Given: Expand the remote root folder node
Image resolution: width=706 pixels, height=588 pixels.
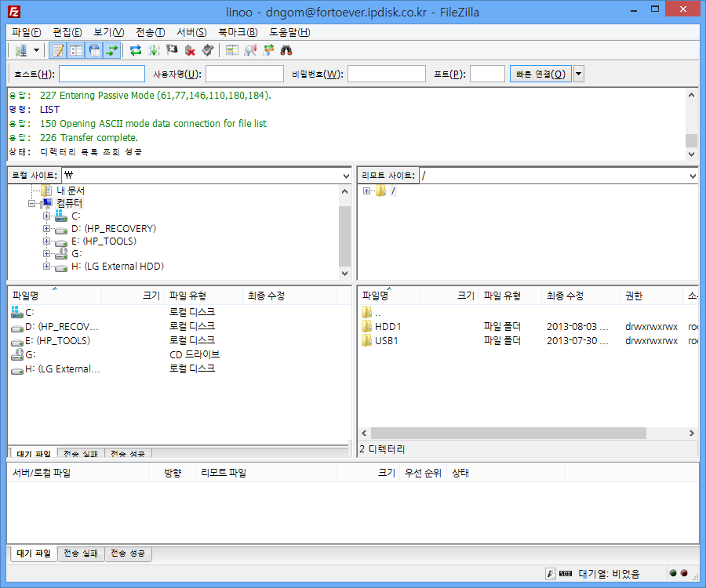Looking at the screenshot, I should (366, 191).
